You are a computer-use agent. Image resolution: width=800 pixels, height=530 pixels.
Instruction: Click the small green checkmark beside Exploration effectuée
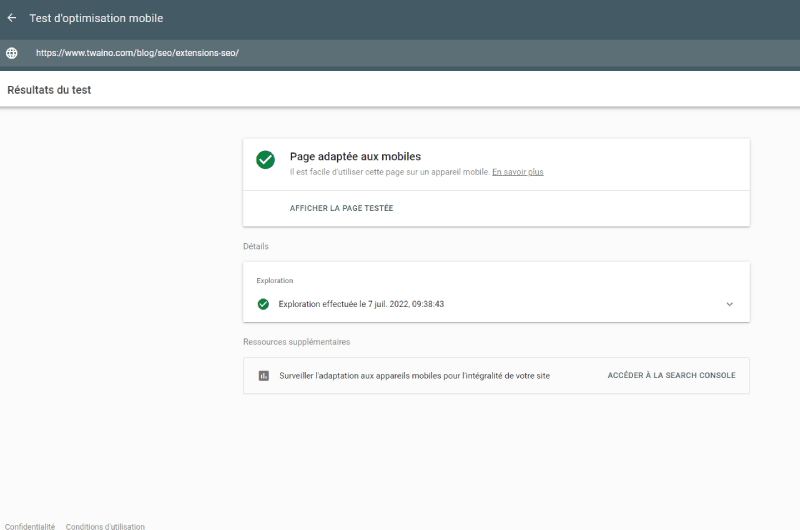click(263, 304)
